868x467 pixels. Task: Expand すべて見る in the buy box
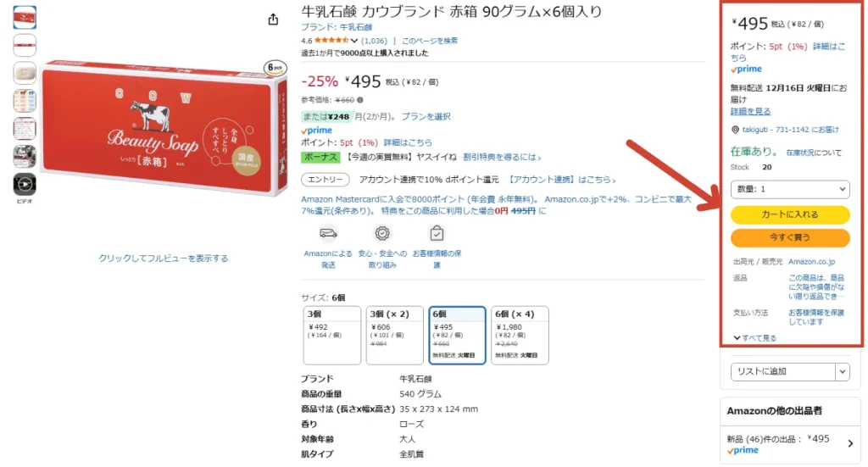coord(755,338)
